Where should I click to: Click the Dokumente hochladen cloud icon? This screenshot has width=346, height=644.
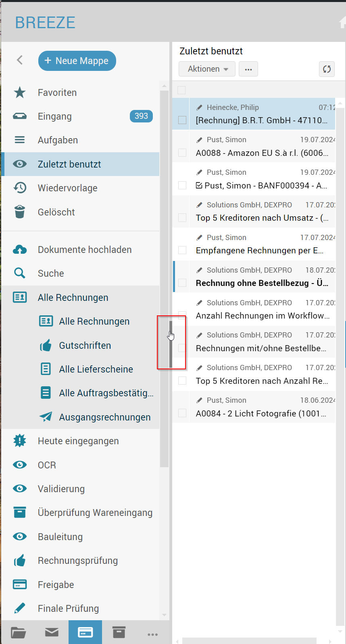tap(20, 250)
